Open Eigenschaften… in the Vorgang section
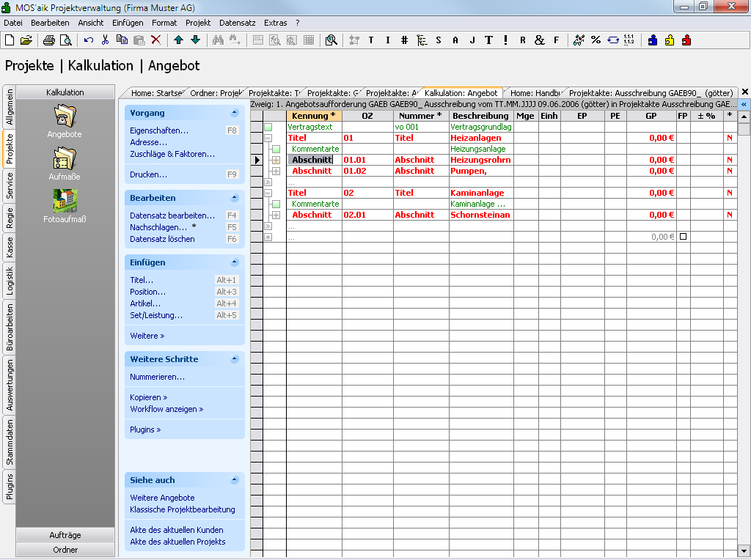Viewport: 751px width, 560px height. (159, 130)
